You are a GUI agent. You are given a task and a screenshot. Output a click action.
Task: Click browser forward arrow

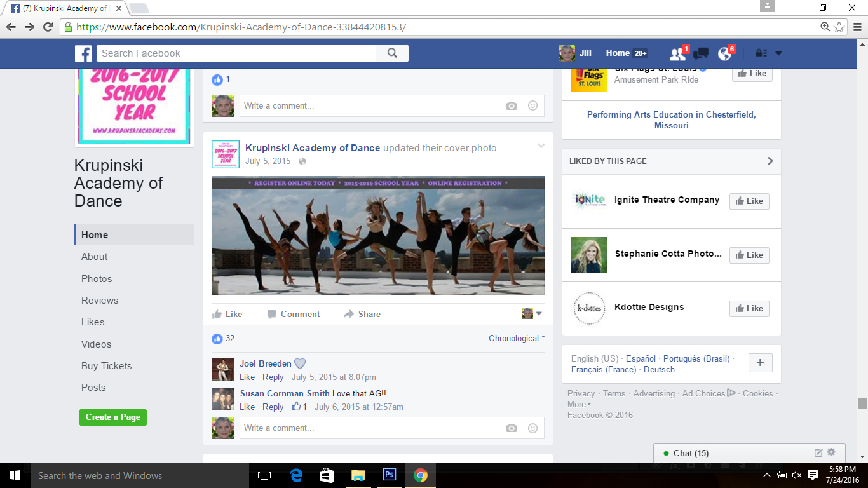(x=29, y=27)
